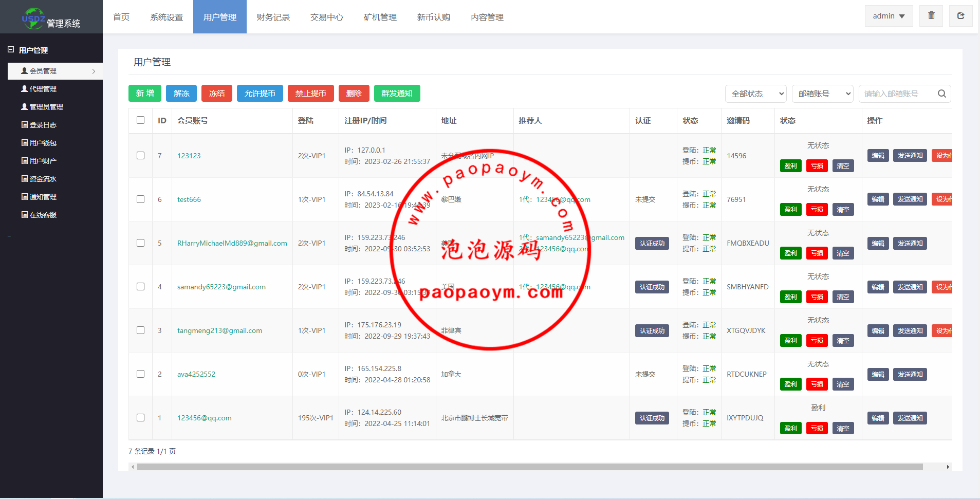Viewport: 980px width, 499px height.
Task: Select the 用户管理 top tab
Action: tap(220, 17)
